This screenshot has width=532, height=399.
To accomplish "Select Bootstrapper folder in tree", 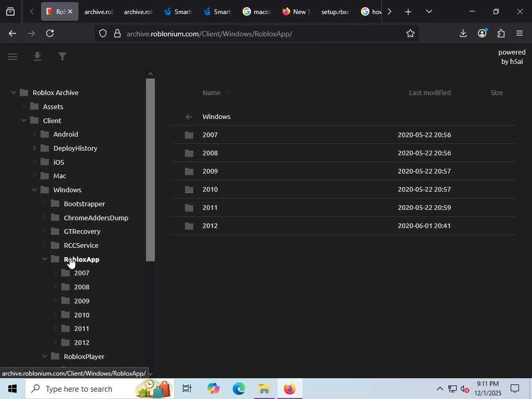I will [85, 204].
